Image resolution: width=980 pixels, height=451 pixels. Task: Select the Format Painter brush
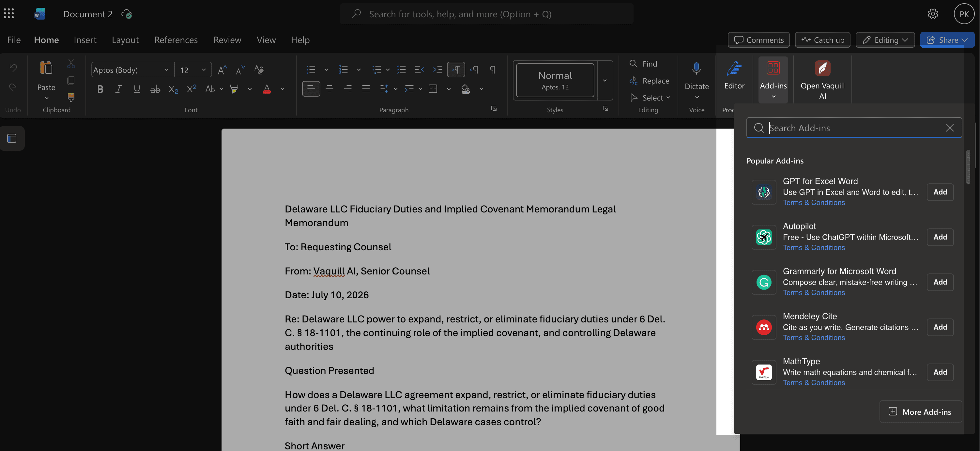coord(71,97)
